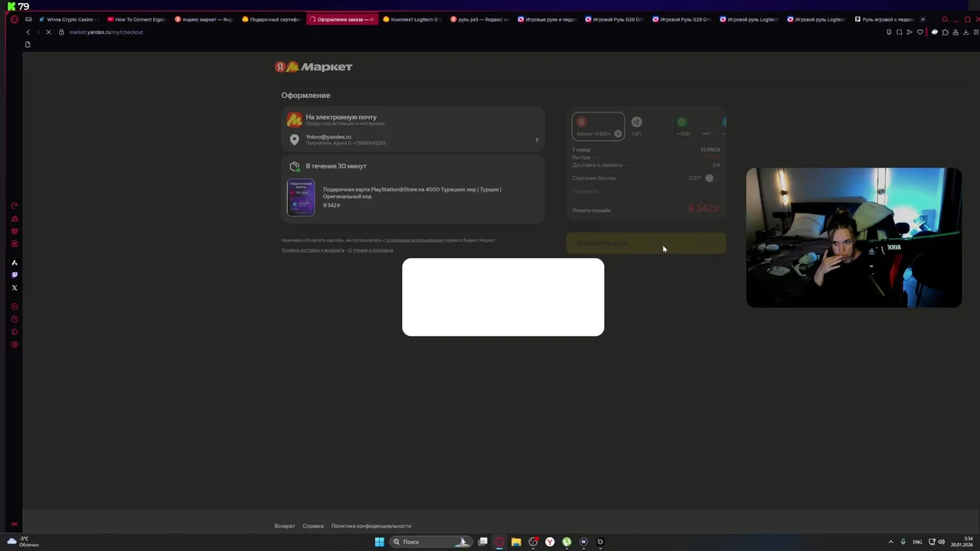980x551 pixels.
Task: Select the СБП payment method
Action: coord(636,126)
